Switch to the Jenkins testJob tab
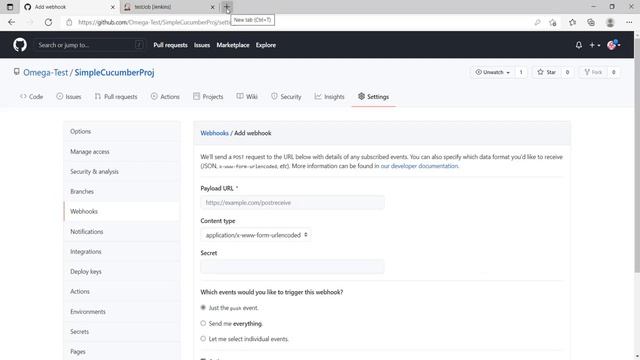 tap(169, 7)
